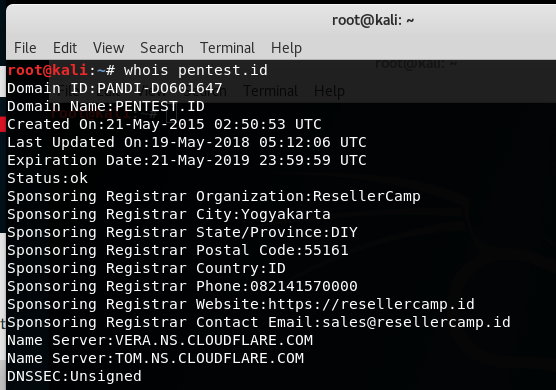Viewport: 556px width, 390px height.
Task: Open the Terminal menu
Action: point(227,48)
